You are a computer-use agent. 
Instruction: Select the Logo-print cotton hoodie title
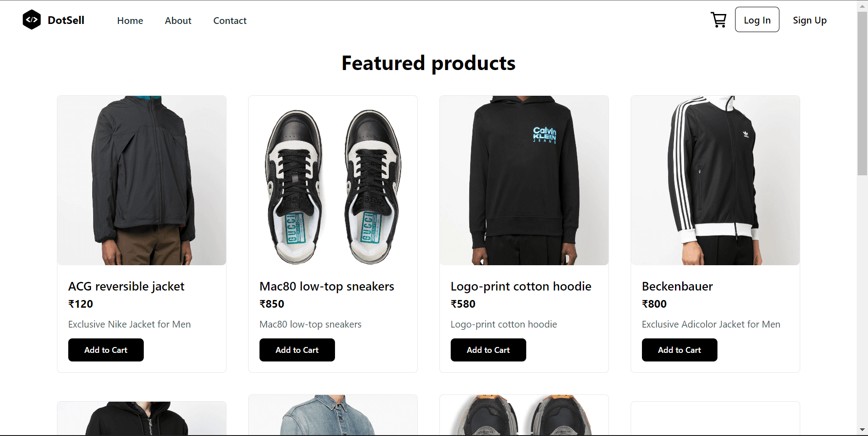521,286
